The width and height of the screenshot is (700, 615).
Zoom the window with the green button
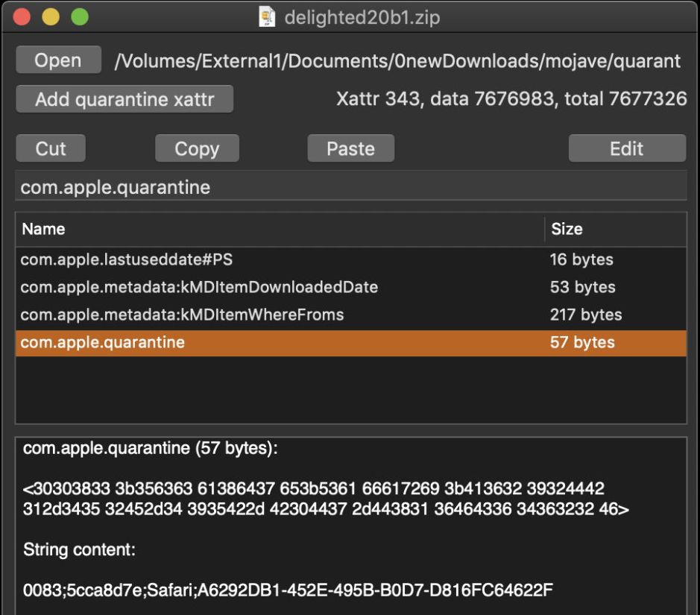tap(79, 16)
